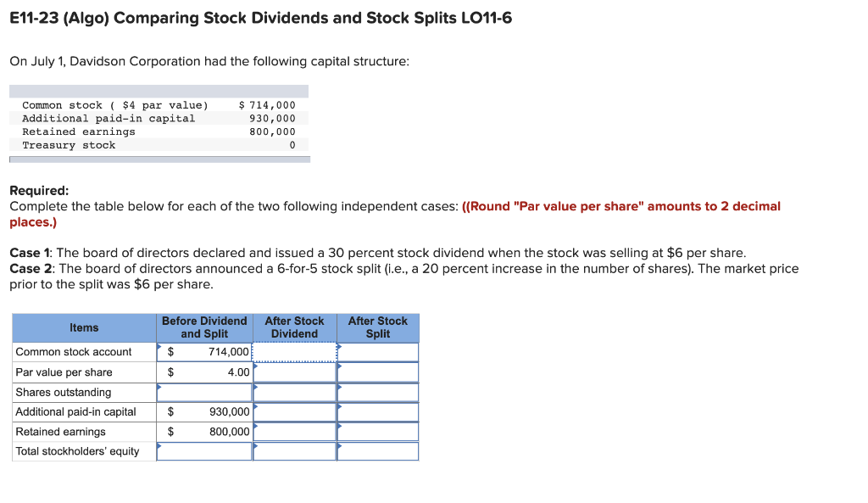Click the Par value per share dividend input cell
Screen dimensions: 868x503
point(294,372)
